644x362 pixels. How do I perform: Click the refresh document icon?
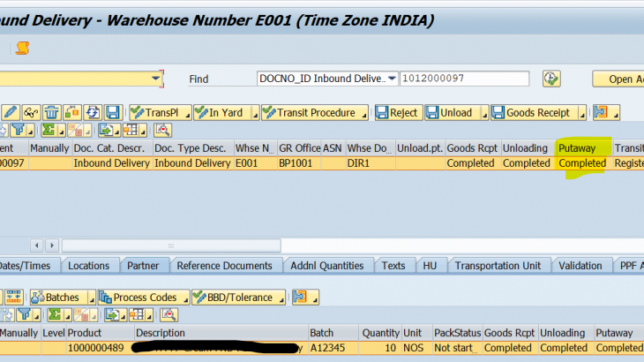pos(93,112)
